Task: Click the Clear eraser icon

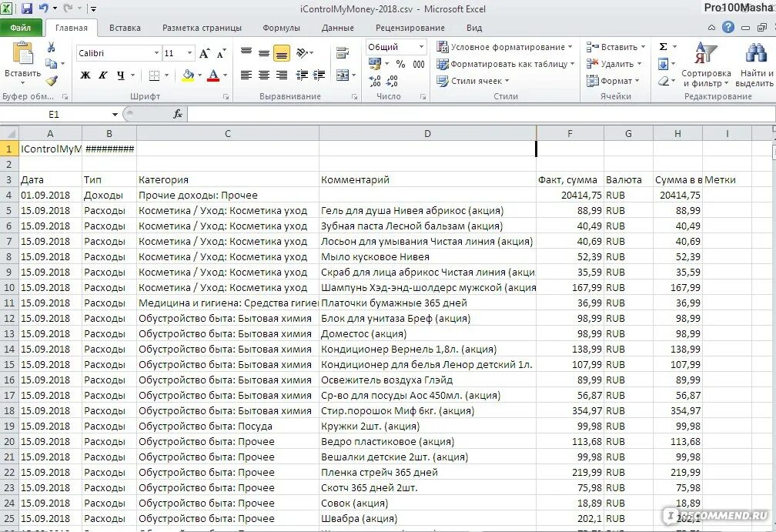Action: pos(663,81)
